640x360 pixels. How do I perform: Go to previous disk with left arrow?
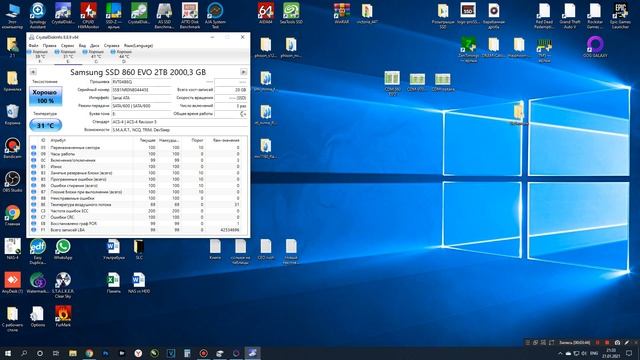(x=33, y=72)
